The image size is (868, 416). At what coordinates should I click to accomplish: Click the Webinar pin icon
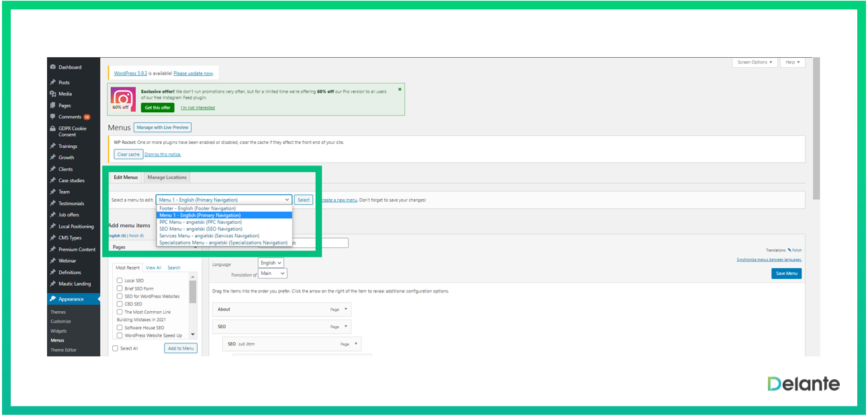[52, 261]
